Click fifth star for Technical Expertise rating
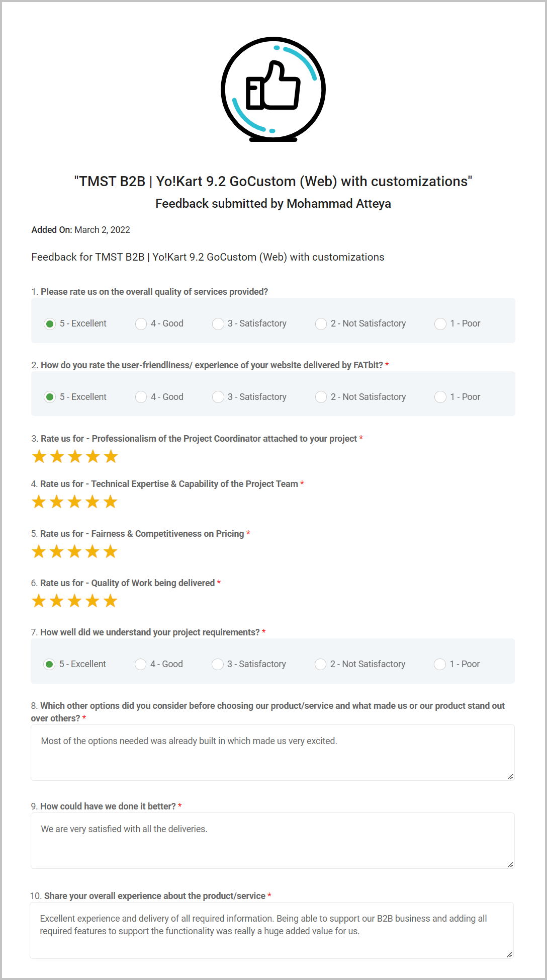This screenshot has width=547, height=980. click(111, 502)
